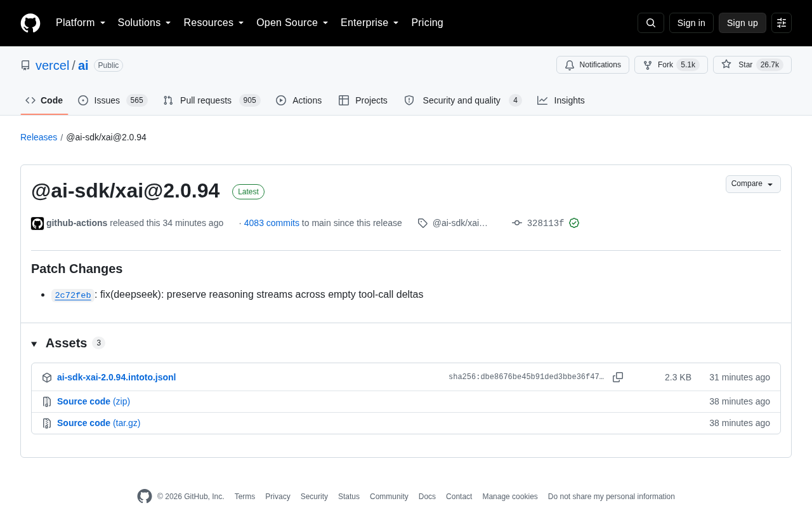Open the appearance settings sliders icon
Viewport: 812px width, 508px height.
click(782, 23)
